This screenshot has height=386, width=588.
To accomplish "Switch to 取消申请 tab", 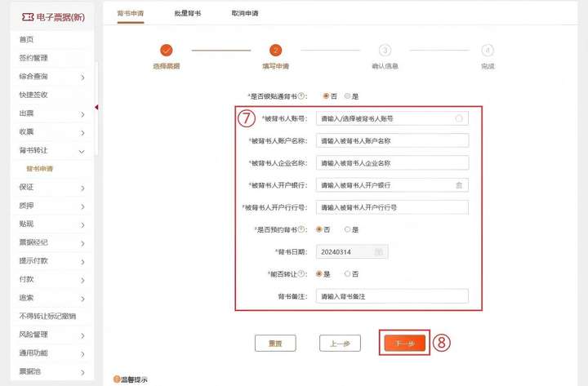I will [244, 14].
